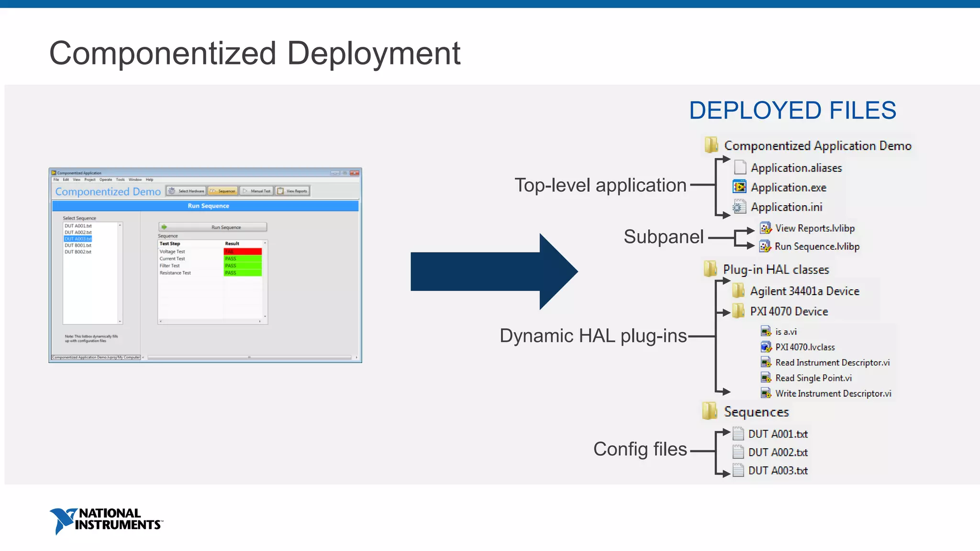Open the Tools menu

pos(120,180)
